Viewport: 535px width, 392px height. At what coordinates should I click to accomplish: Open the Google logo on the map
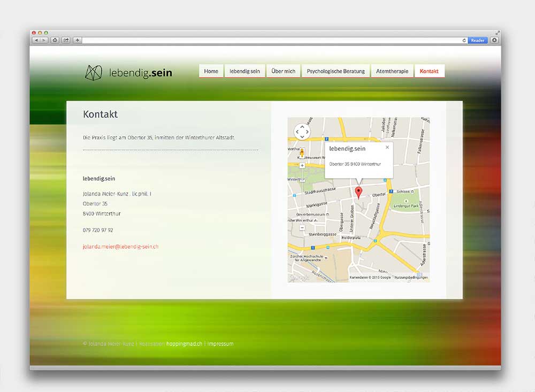299,278
